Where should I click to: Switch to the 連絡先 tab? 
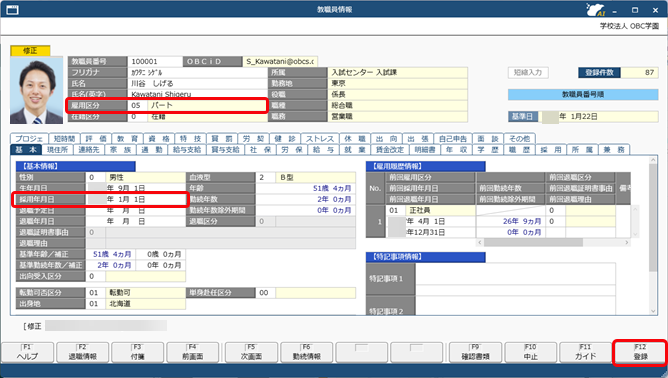[89, 150]
